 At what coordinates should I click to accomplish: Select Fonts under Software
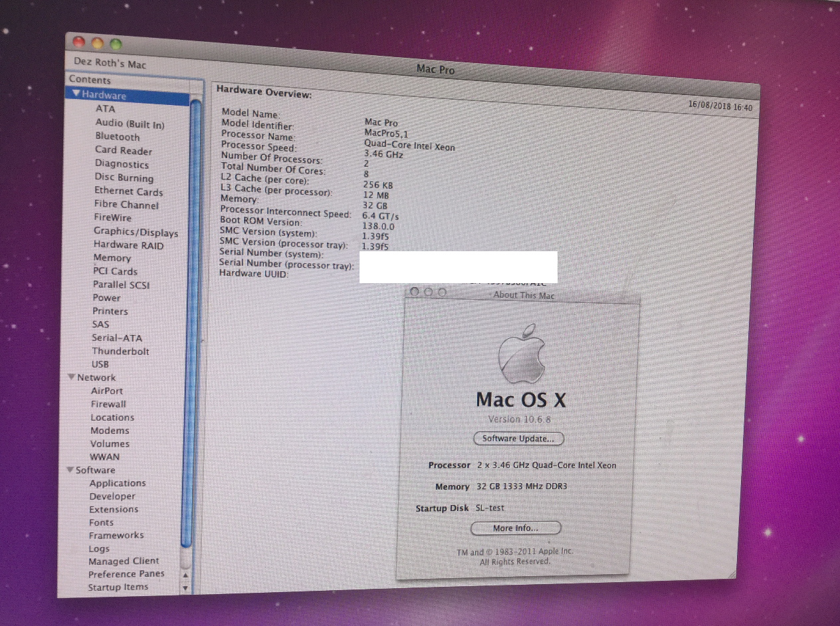click(x=102, y=522)
